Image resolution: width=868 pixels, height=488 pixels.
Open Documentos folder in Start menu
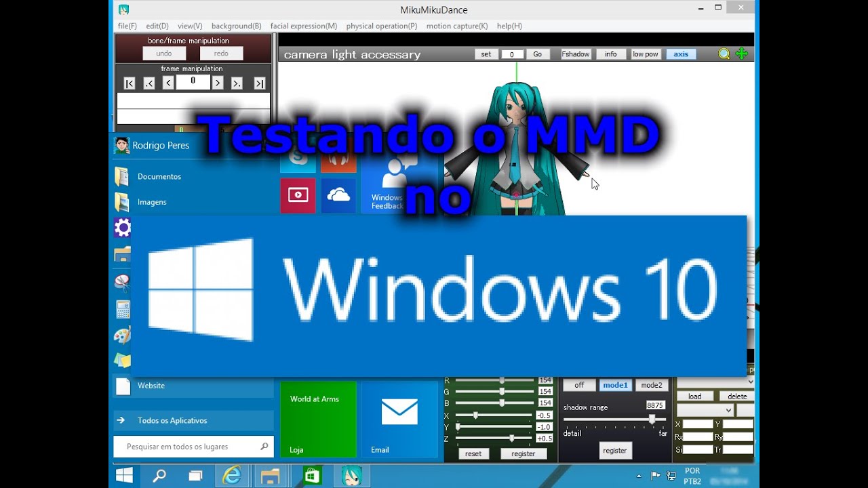[x=193, y=176]
